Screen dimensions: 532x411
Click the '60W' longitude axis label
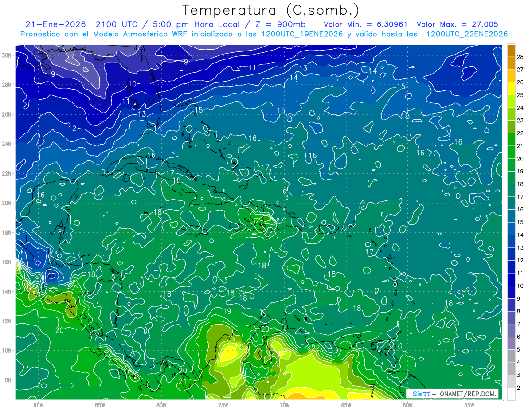(408, 405)
